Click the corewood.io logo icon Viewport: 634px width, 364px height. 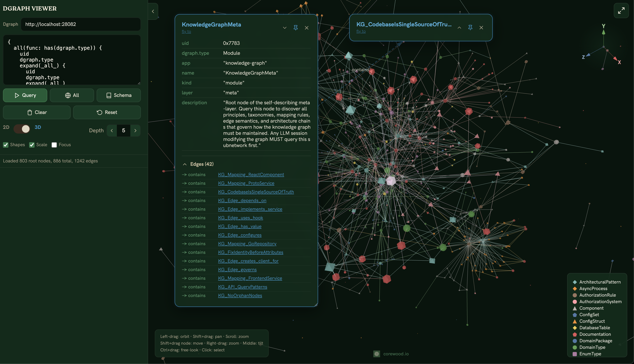377,354
